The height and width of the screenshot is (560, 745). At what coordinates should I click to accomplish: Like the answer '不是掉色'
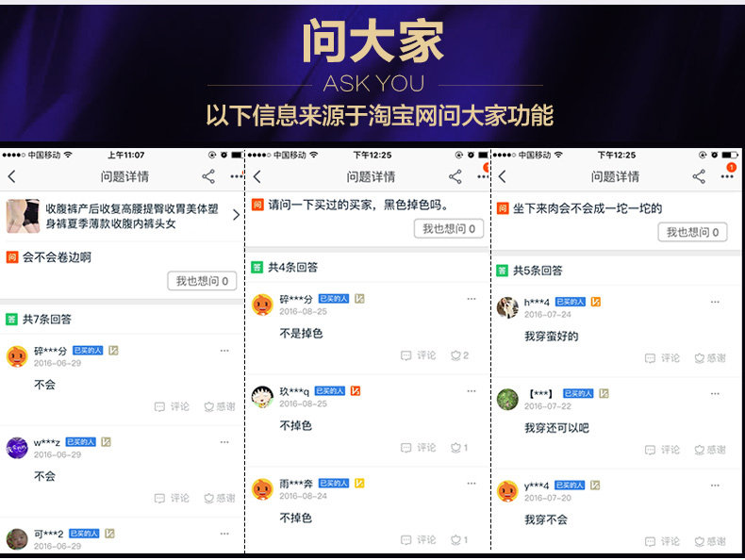tap(459, 355)
